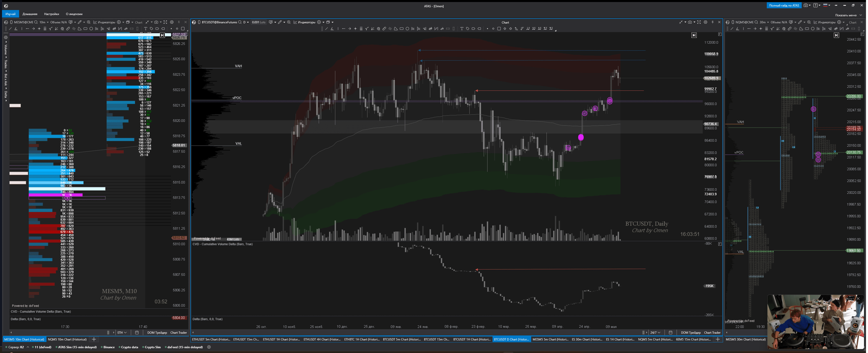Toggle Chart Trader on MESM5 chart

point(179,332)
